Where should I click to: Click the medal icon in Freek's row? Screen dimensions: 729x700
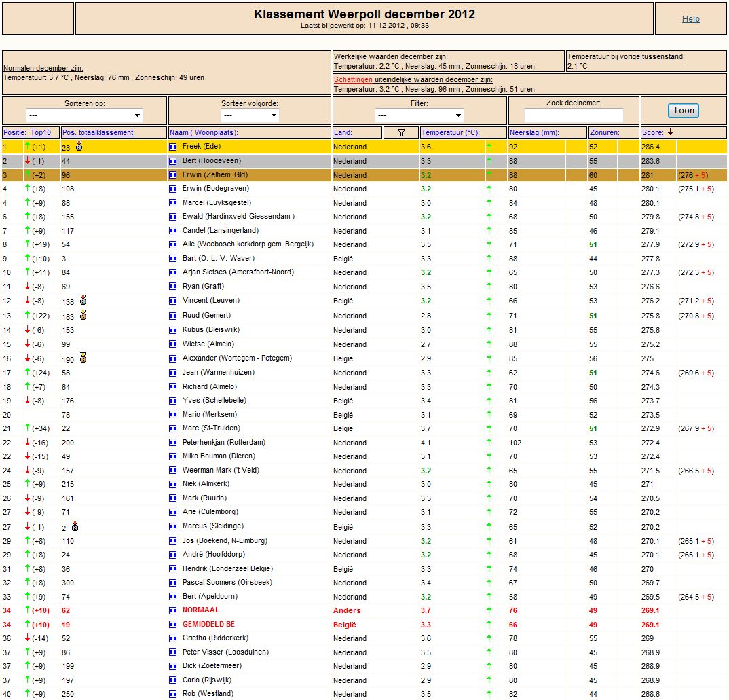(79, 146)
